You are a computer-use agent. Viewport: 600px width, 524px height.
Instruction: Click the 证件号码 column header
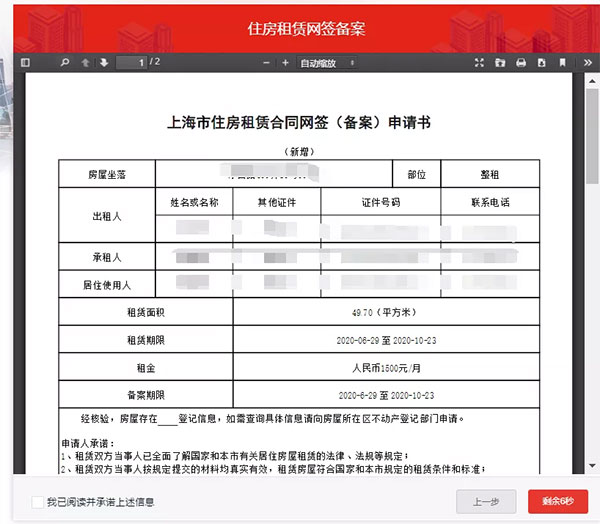(x=381, y=202)
